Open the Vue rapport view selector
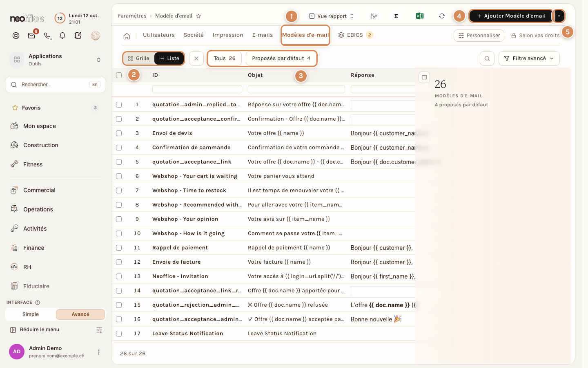Screen dimensions: 588x368 pos(332,16)
